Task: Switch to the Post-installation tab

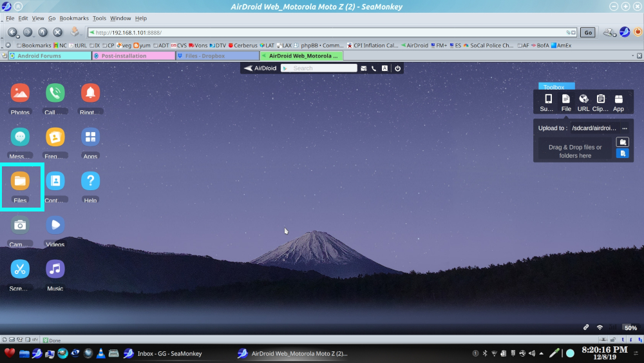Action: tap(134, 56)
